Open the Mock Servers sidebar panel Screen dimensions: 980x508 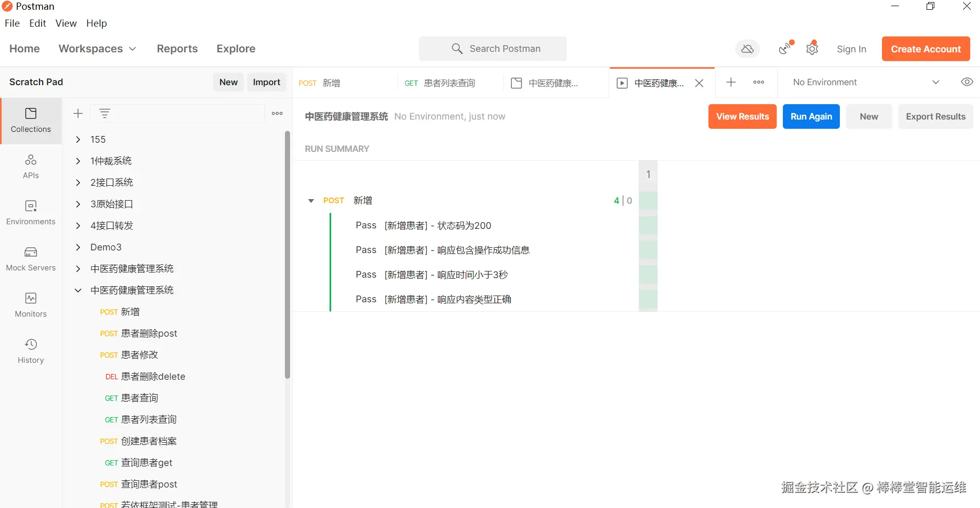[x=31, y=259]
